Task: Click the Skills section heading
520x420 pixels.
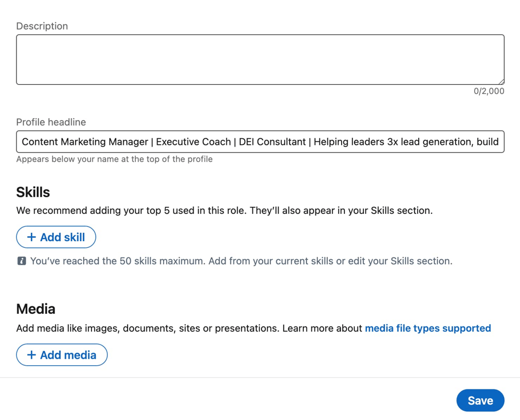Action: click(x=33, y=192)
